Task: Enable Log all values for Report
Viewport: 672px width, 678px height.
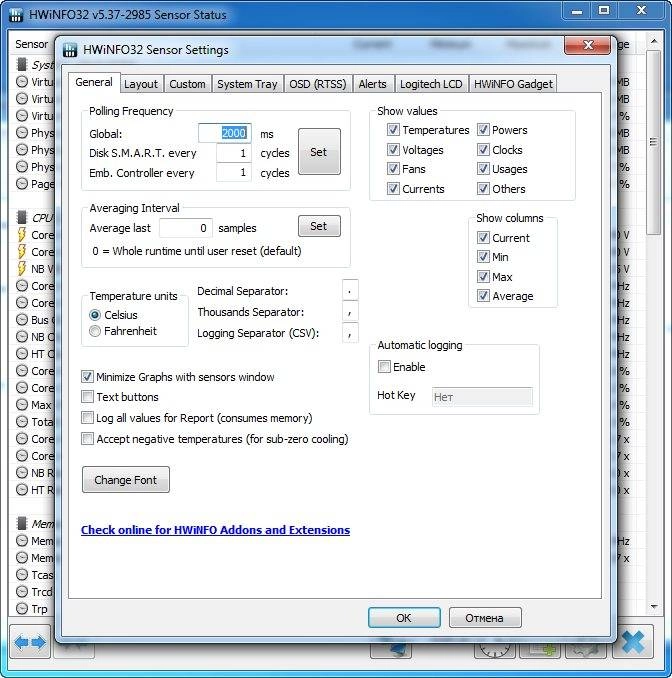Action: [x=87, y=418]
